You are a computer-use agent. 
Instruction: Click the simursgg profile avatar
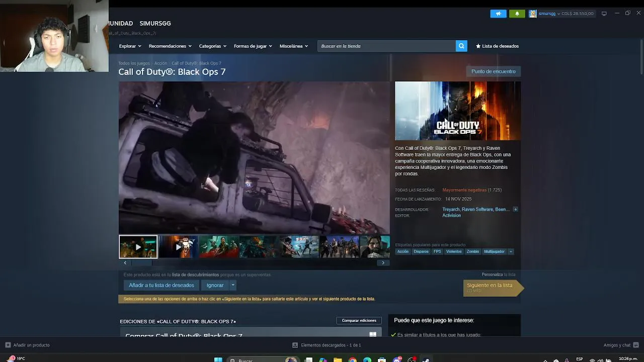tap(532, 14)
